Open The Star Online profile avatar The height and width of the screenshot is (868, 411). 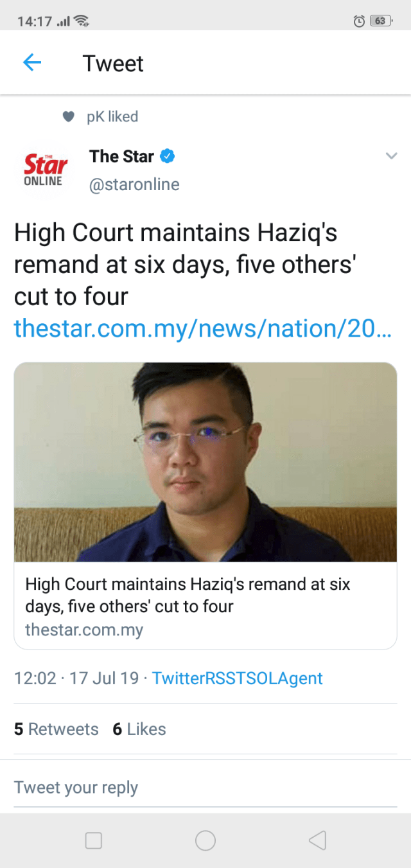pyautogui.click(x=43, y=170)
